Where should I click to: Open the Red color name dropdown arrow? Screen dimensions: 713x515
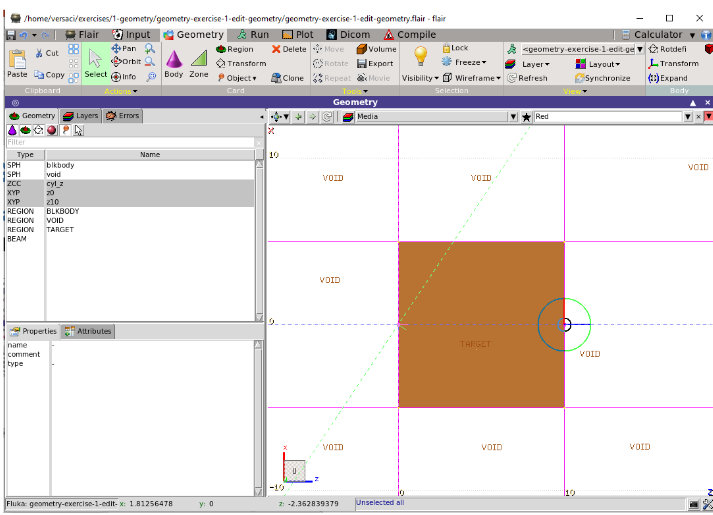pyautogui.click(x=688, y=117)
